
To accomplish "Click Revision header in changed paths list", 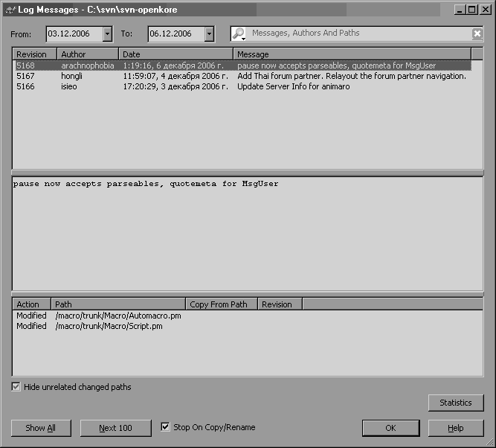I will click(280, 304).
